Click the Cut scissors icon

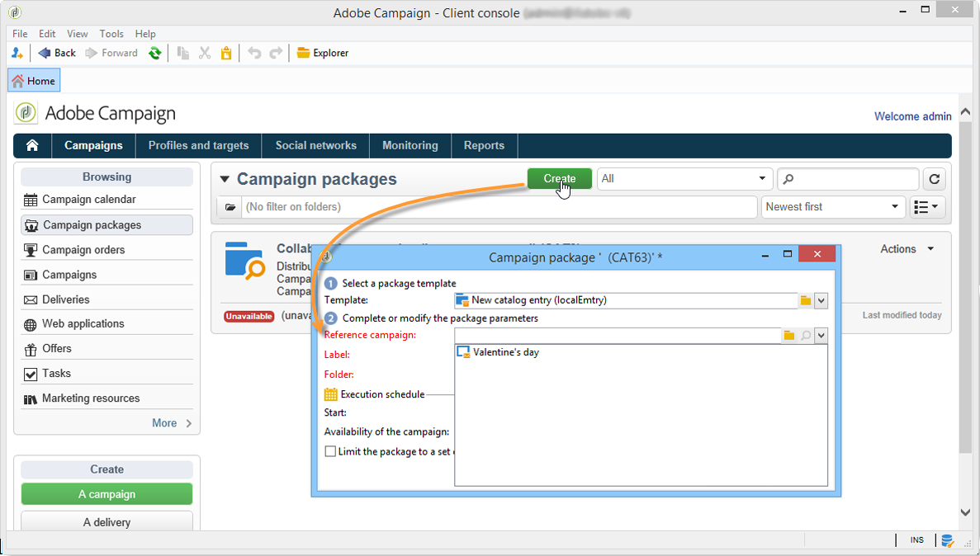(x=205, y=53)
